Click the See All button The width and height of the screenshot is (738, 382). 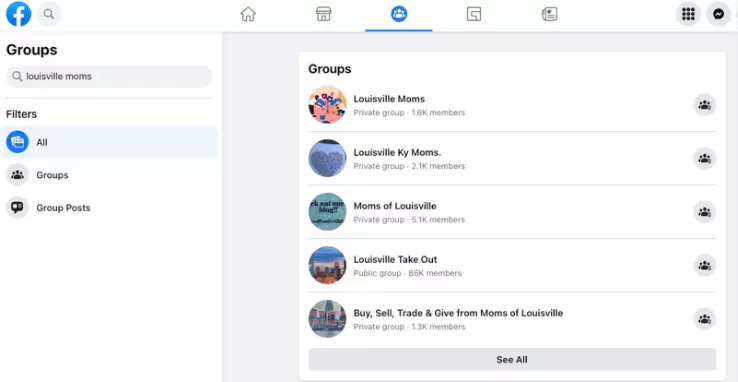click(x=512, y=359)
